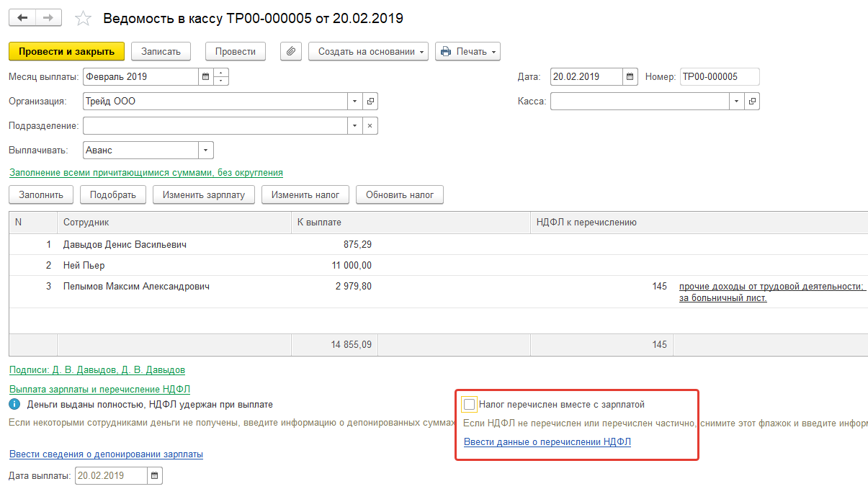Click the Месяц выплаты input field
Image resolution: width=868 pixels, height=489 pixels.
(x=140, y=76)
